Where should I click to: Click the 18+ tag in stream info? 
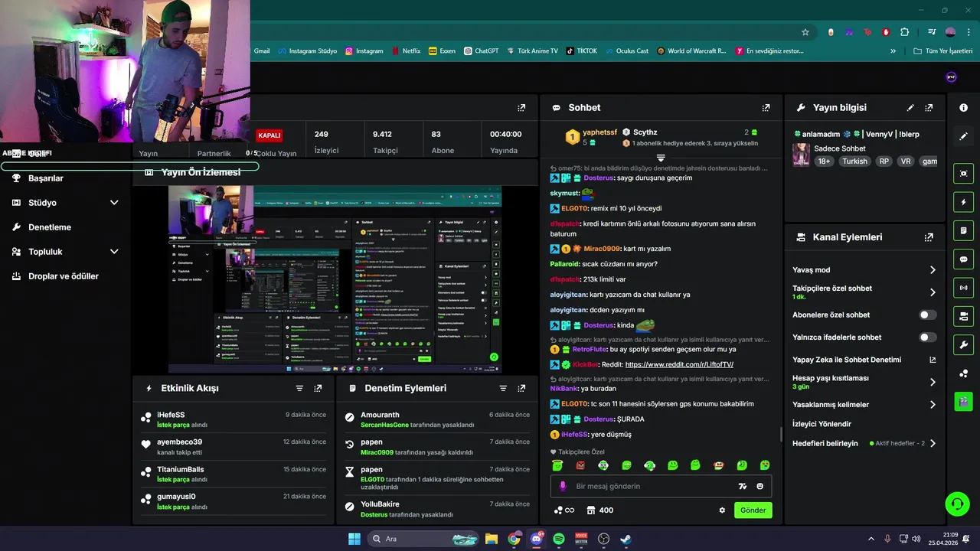click(x=824, y=161)
